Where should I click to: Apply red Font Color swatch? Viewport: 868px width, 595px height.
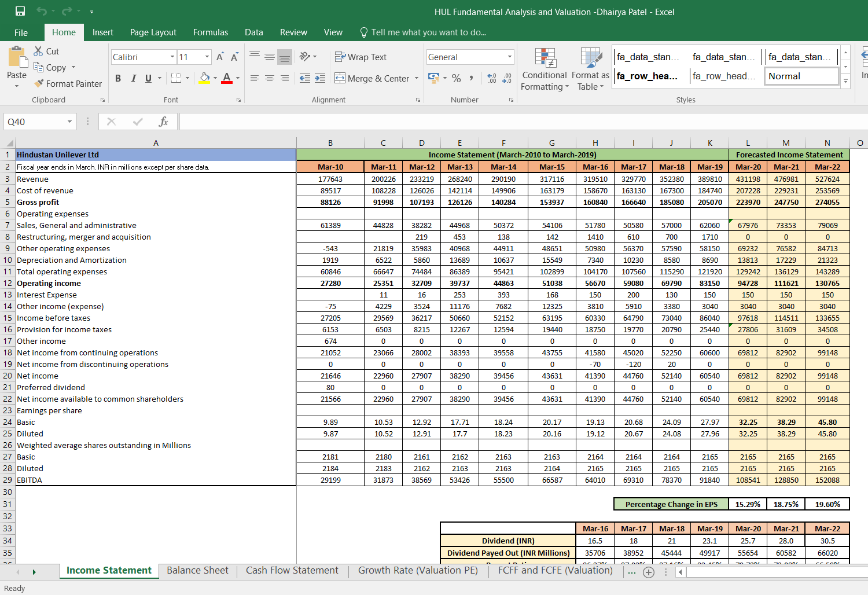227,78
